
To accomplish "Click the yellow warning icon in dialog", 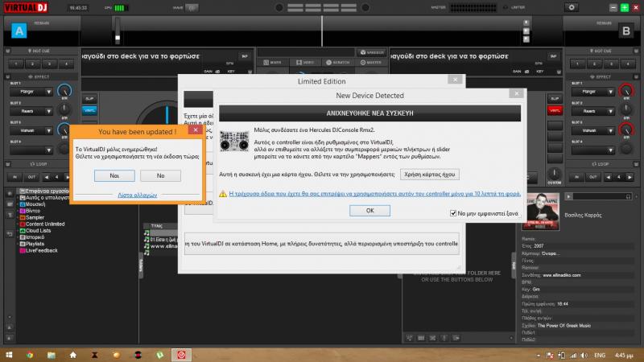I will tap(223, 194).
